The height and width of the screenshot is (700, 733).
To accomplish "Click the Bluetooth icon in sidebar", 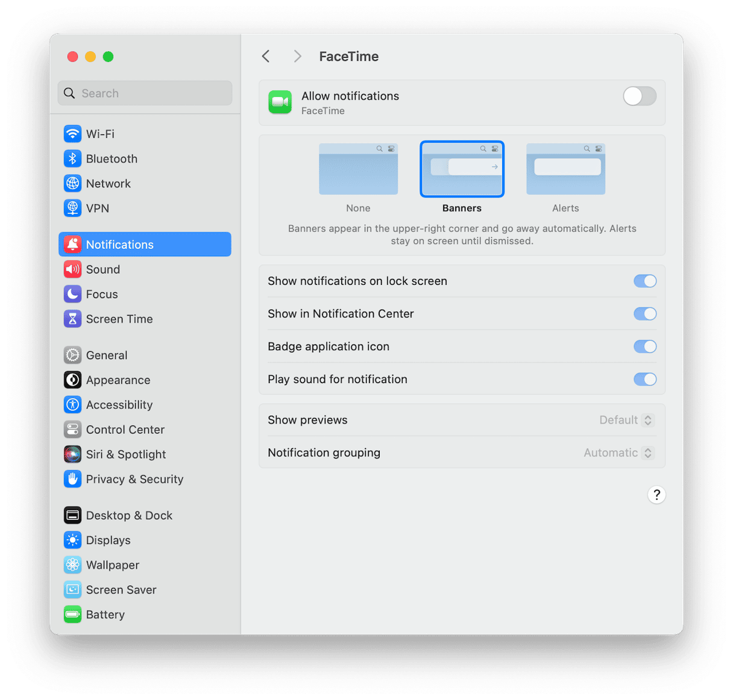I will (x=72, y=158).
